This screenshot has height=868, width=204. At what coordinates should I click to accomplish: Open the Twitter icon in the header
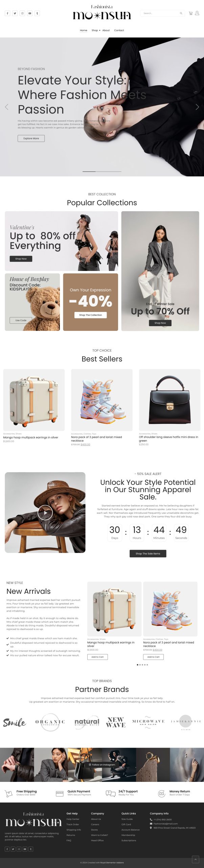coord(15,13)
